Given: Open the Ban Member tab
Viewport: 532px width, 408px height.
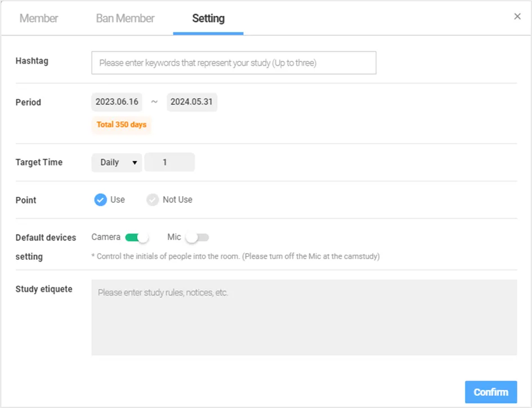Looking at the screenshot, I should [x=125, y=18].
